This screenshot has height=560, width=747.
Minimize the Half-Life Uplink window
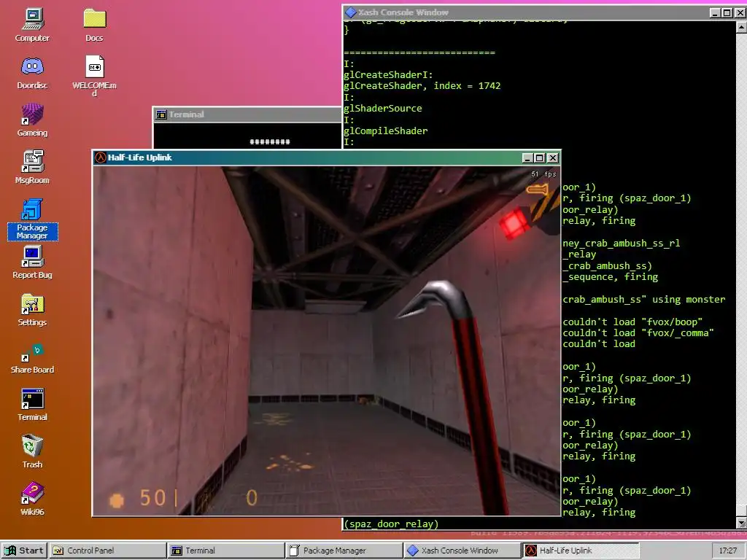coord(527,157)
